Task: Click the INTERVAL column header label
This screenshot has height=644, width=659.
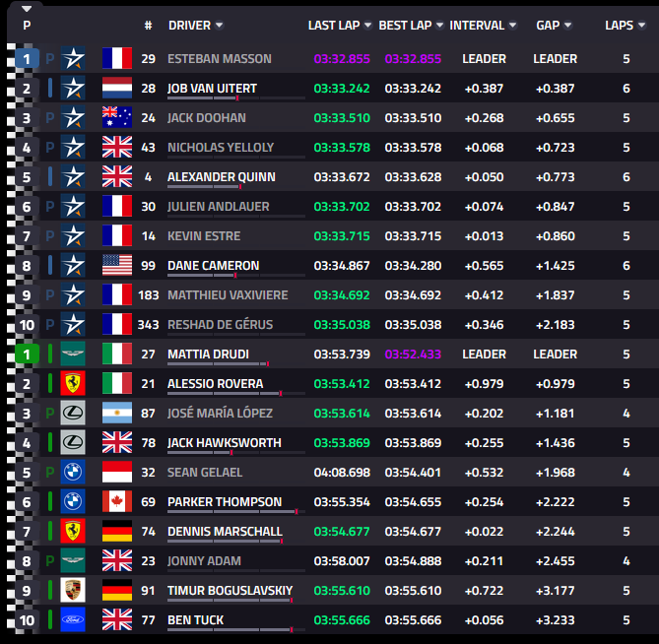Action: pyautogui.click(x=477, y=26)
